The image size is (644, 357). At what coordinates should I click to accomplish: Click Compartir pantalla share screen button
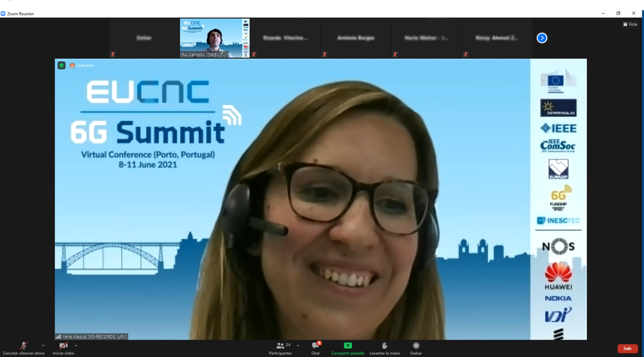coord(348,348)
